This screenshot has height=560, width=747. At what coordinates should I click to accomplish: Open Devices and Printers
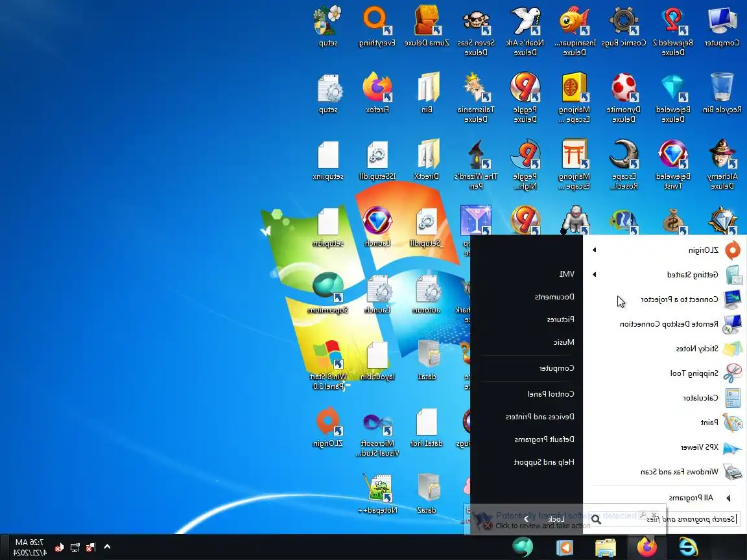(x=539, y=417)
